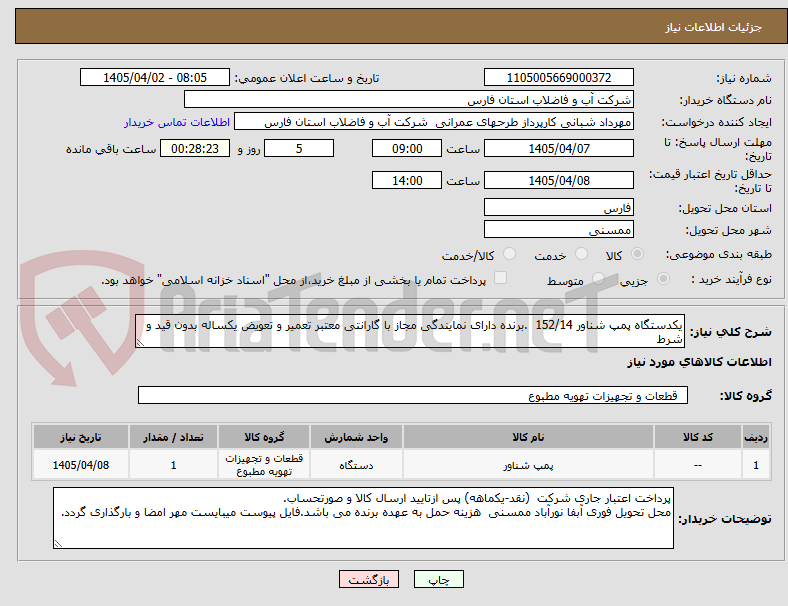Viewport: 788px width, 606px height.
Task: Click the چاپ print button
Action: pos(439,579)
